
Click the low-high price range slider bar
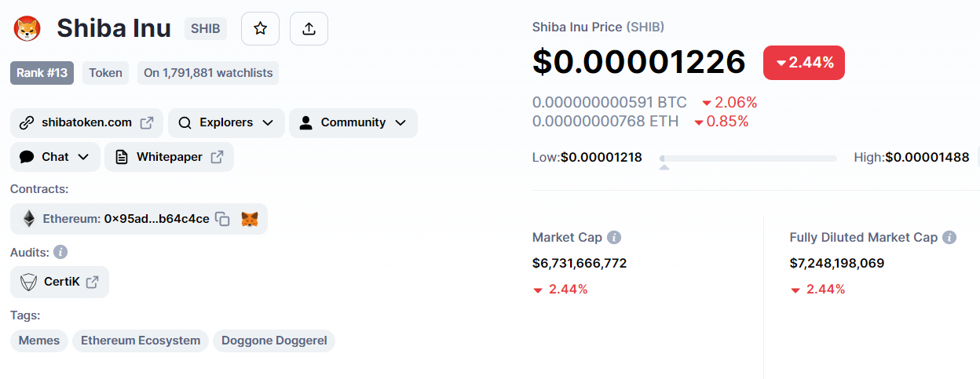748,158
